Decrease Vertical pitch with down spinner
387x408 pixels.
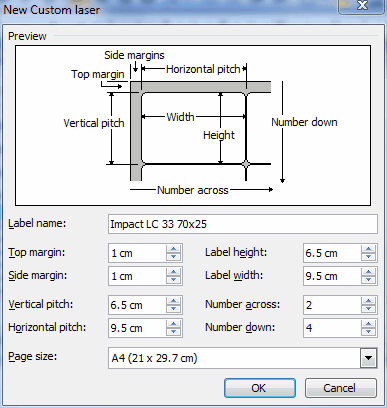click(x=173, y=309)
